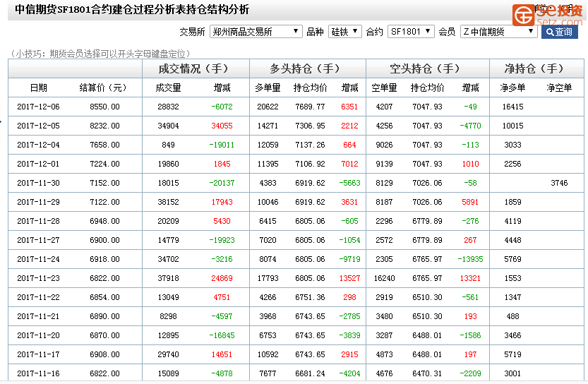Click the 净多单 column header

(x=512, y=88)
